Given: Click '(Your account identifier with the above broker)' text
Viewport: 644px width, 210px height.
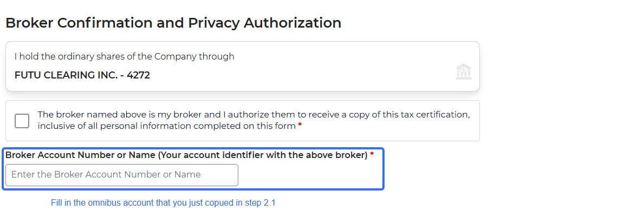Looking at the screenshot, I should [x=263, y=155].
